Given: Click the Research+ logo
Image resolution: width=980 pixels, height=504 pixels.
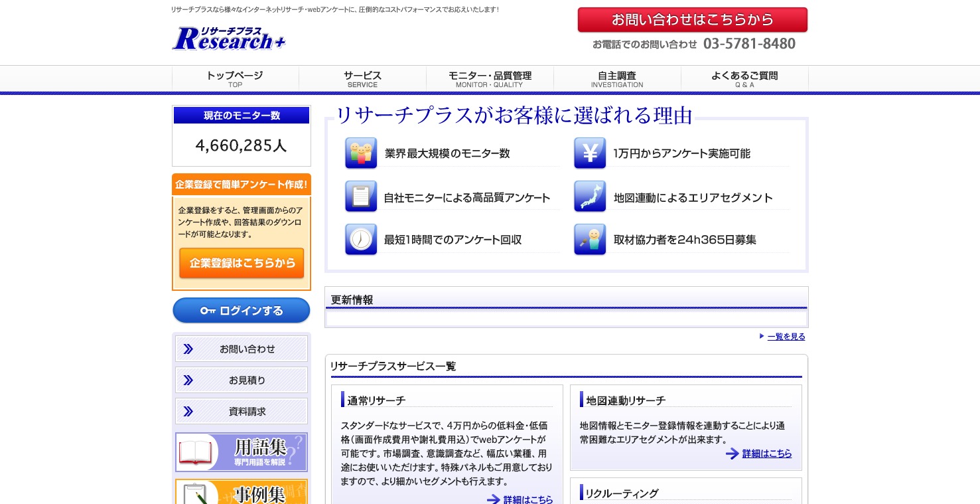Looking at the screenshot, I should tap(229, 39).
